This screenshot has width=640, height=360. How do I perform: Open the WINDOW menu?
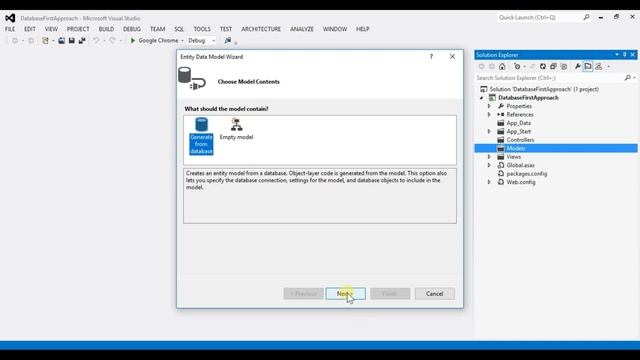[x=335, y=29]
